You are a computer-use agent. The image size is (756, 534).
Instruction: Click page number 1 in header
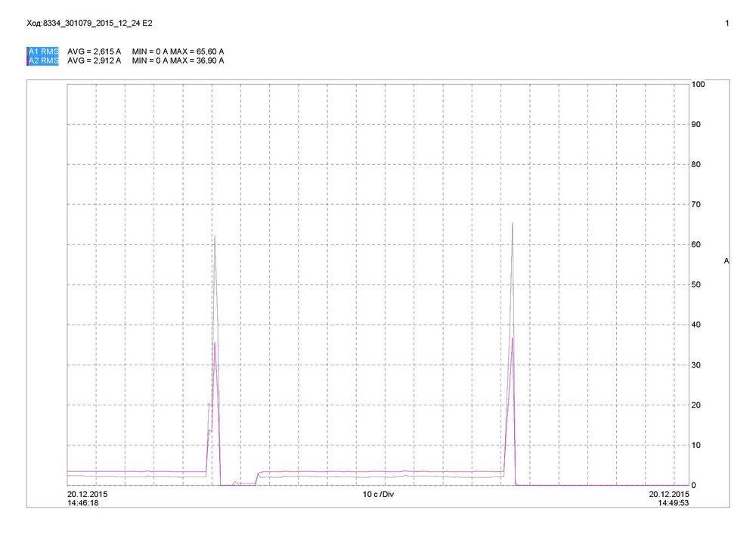coord(727,23)
